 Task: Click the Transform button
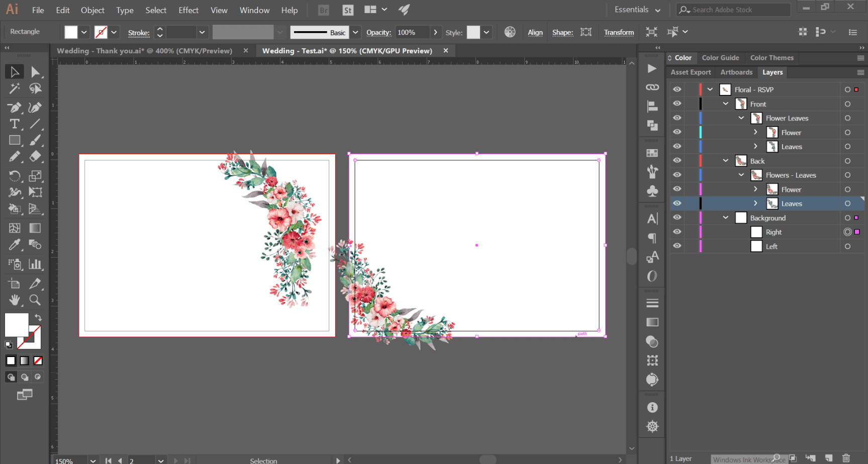coord(619,33)
